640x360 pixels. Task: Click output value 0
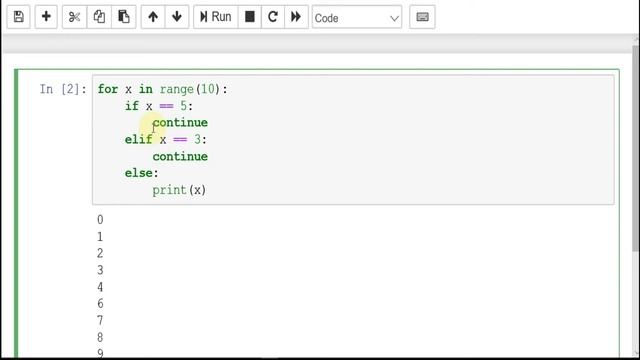pos(100,220)
